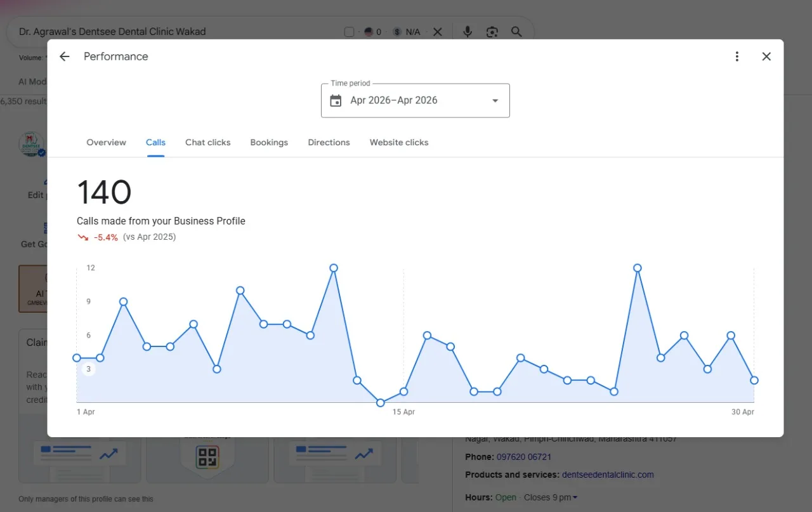Open the Chat clicks tab
This screenshot has width=812, height=512.
click(208, 142)
